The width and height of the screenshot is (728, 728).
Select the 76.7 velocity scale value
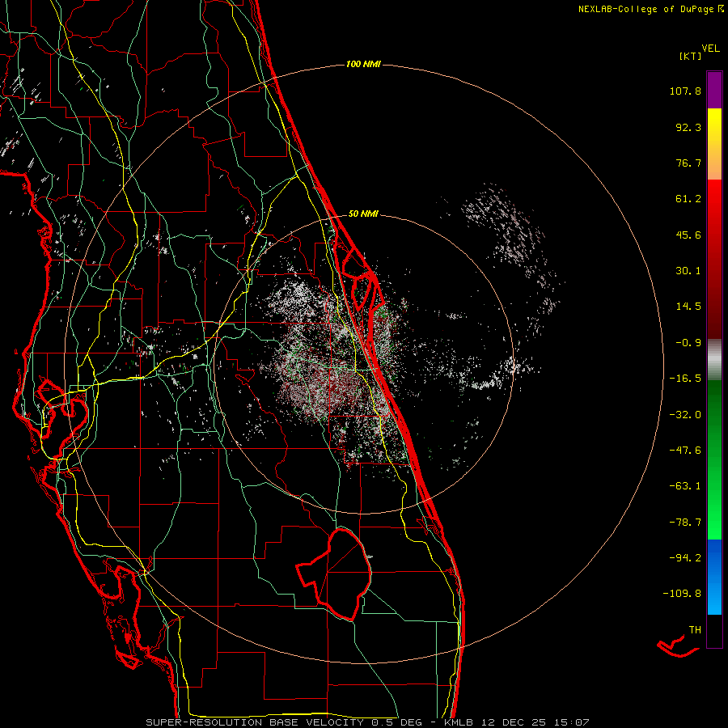688,163
